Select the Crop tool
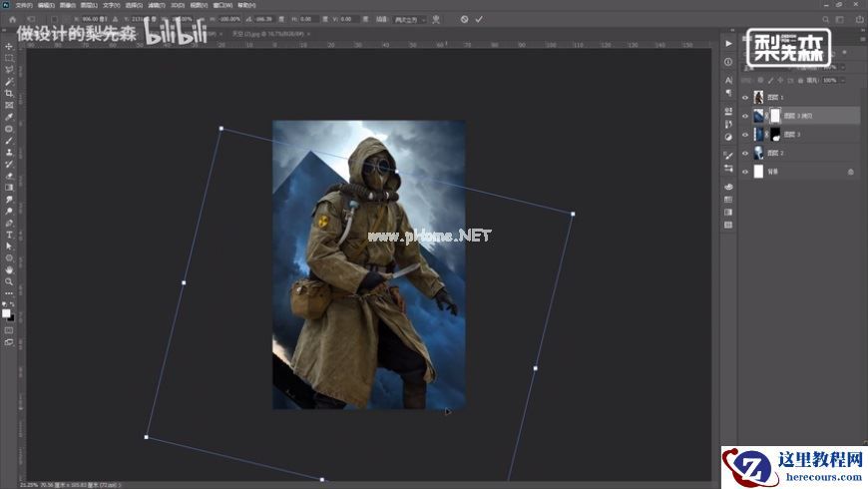The height and width of the screenshot is (489, 868). point(9,93)
